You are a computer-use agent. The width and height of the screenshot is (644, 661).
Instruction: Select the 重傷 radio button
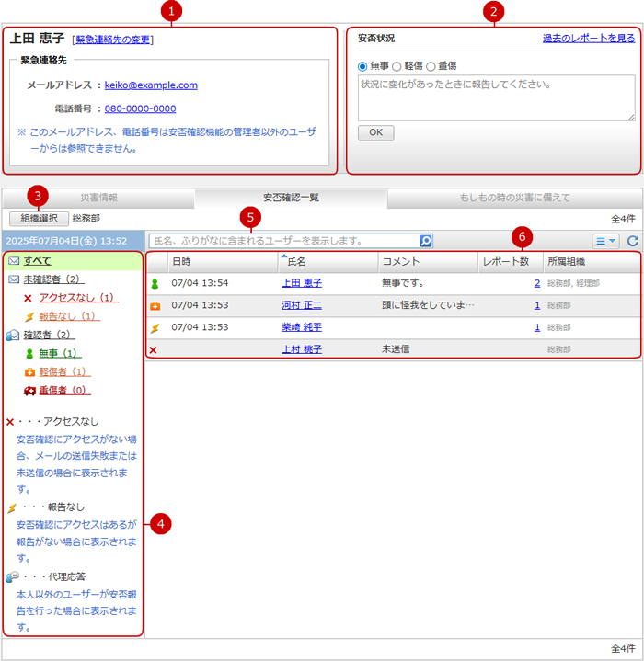pos(431,66)
